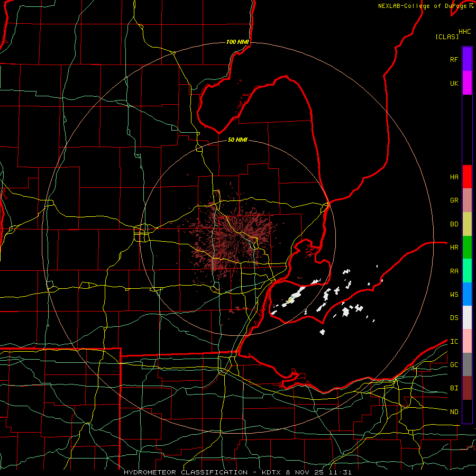Click the [CLAS] units label
The image size is (476, 476).
click(447, 36)
